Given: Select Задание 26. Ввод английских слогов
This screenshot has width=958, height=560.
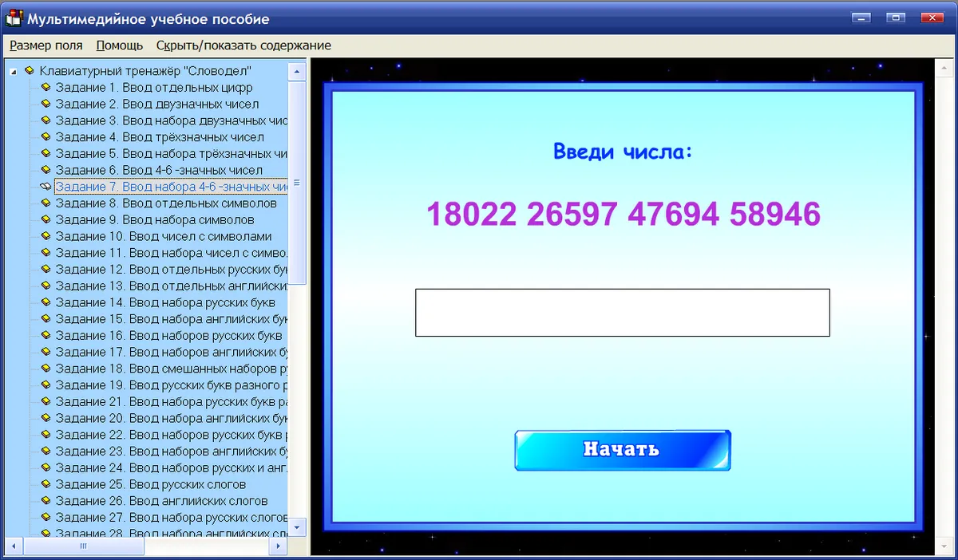Looking at the screenshot, I should 161,501.
